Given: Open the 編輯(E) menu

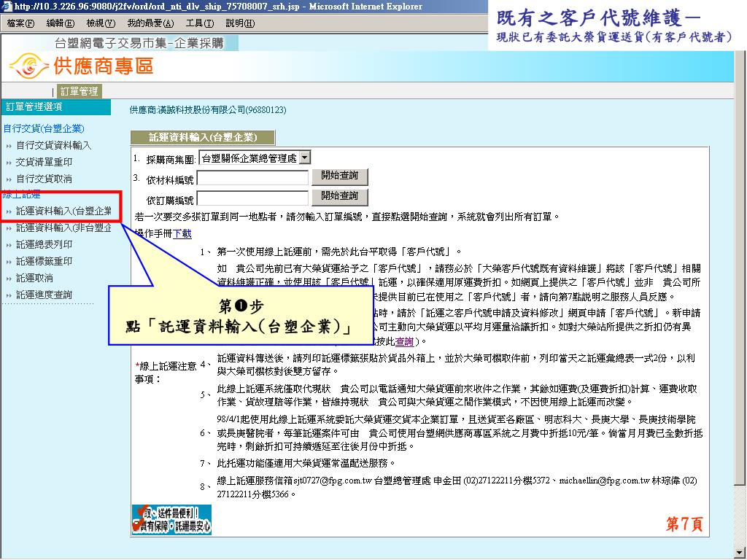Looking at the screenshot, I should tap(60, 23).
